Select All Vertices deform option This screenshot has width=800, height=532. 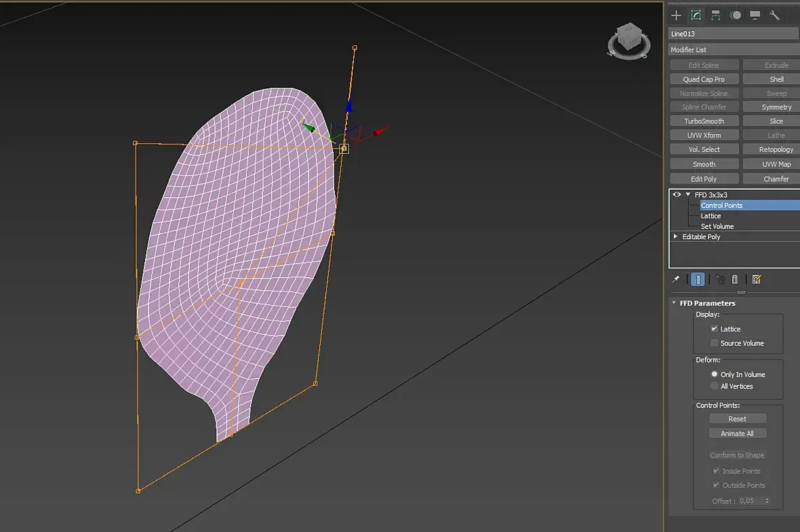715,386
